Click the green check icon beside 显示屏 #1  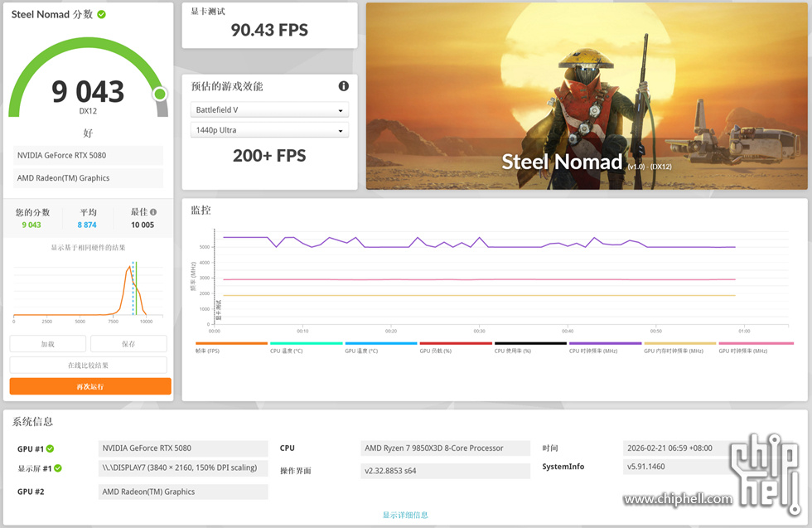point(58,468)
